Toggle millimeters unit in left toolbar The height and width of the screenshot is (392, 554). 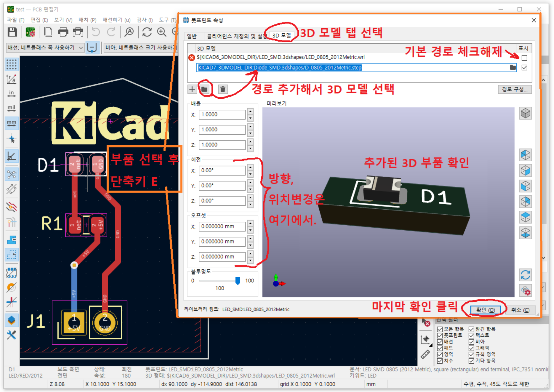tap(12, 123)
